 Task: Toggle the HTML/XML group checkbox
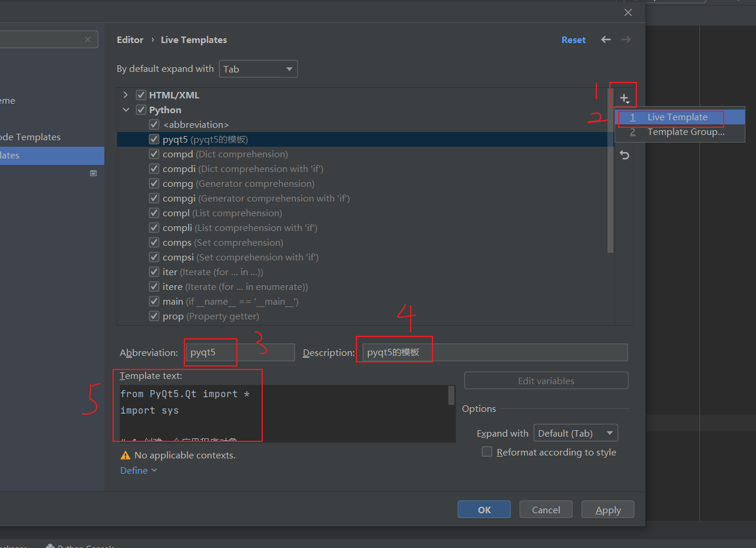point(141,95)
